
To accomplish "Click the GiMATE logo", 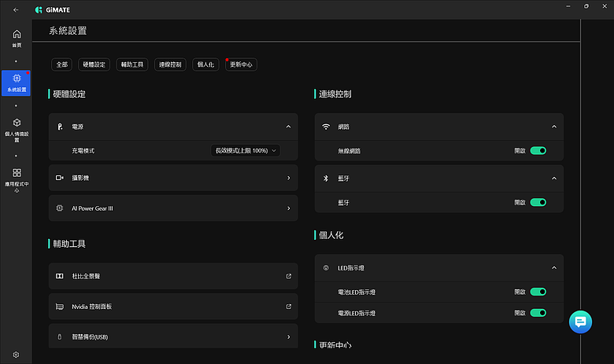I will click(x=53, y=9).
